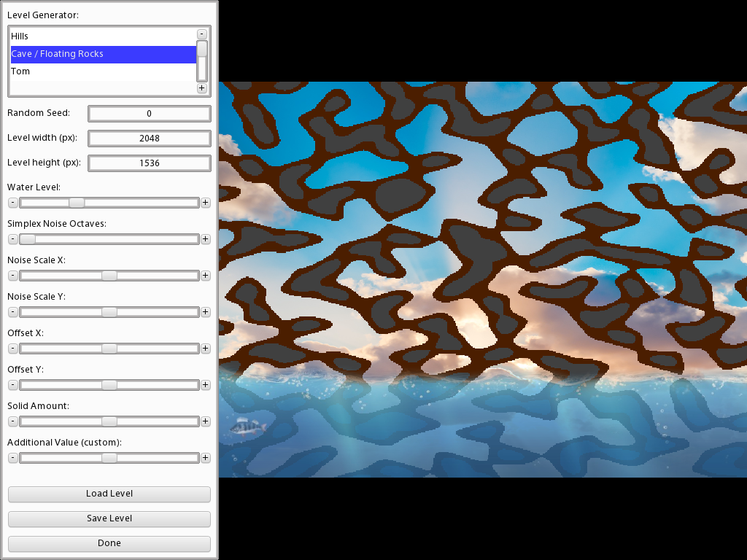Decrease Offset X with minus button

coord(12,349)
